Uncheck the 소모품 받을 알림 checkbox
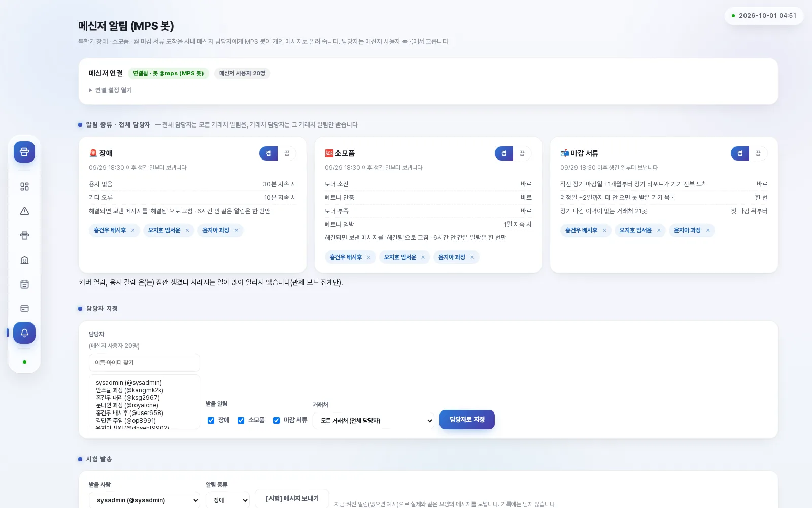 241,420
